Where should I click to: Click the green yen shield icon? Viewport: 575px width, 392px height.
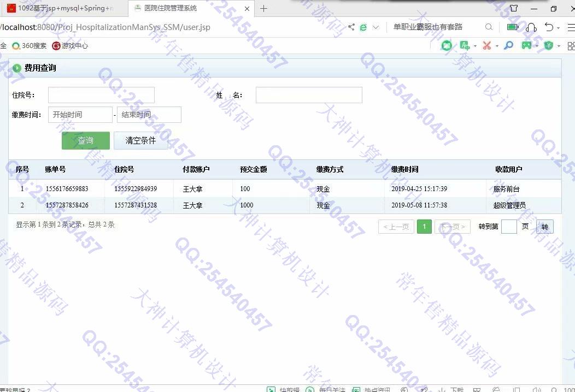(548, 45)
